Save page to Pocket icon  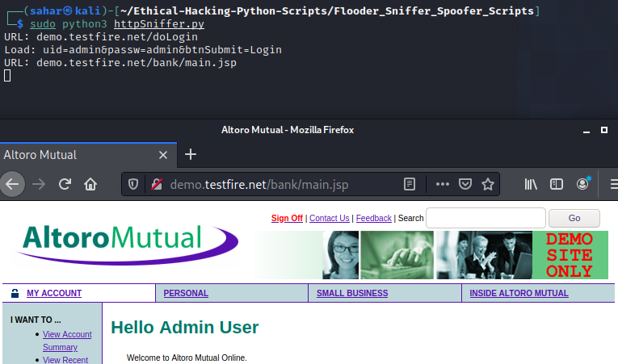click(x=465, y=184)
